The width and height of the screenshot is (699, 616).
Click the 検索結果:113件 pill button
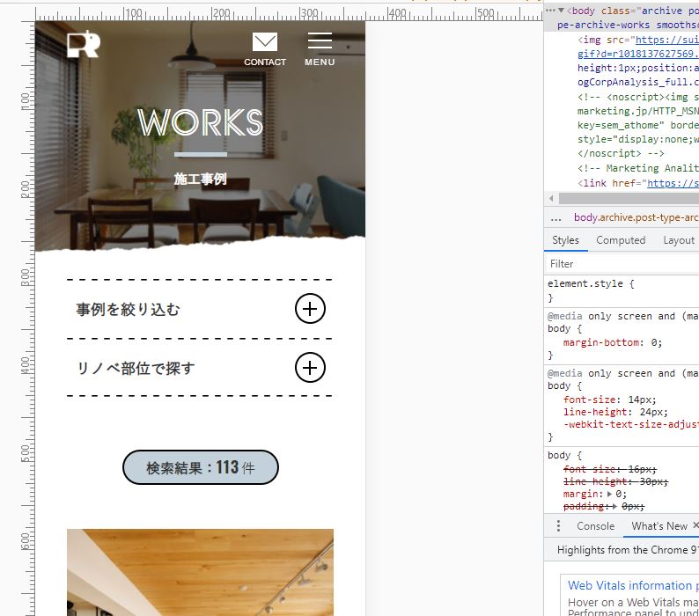click(x=201, y=467)
